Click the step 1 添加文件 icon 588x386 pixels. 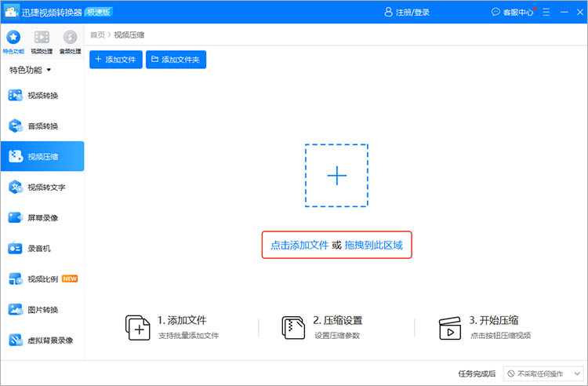coord(138,327)
